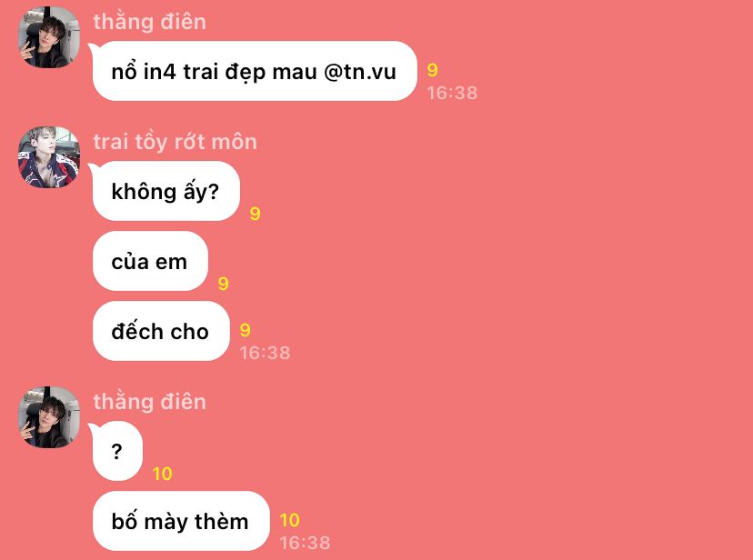The height and width of the screenshot is (560, 753).
Task: Tap the 'của em' message bubble
Action: click(150, 261)
